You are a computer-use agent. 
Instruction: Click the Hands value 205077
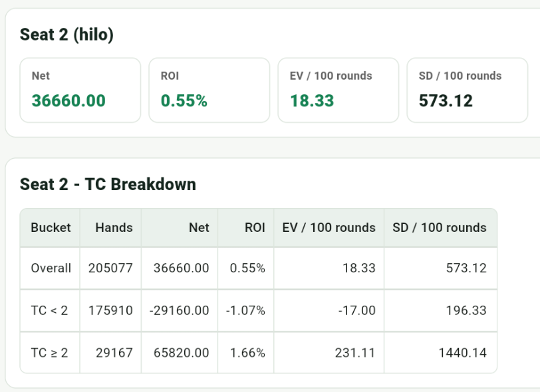point(110,268)
